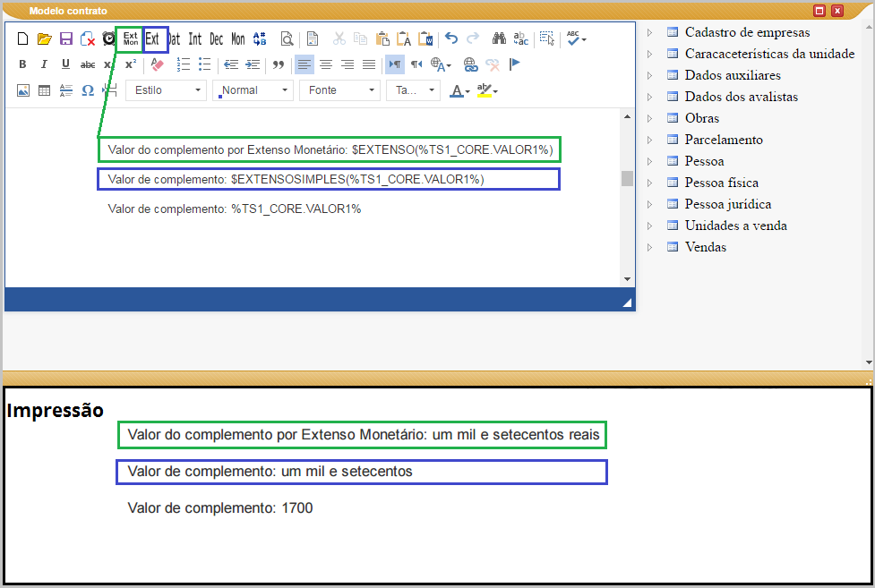This screenshot has height=588, width=875.
Task: Click the editor scroll down arrow
Action: 627,279
